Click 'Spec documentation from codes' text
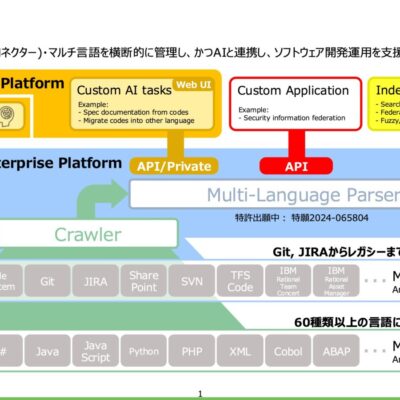The width and height of the screenshot is (400, 400). coord(136,112)
